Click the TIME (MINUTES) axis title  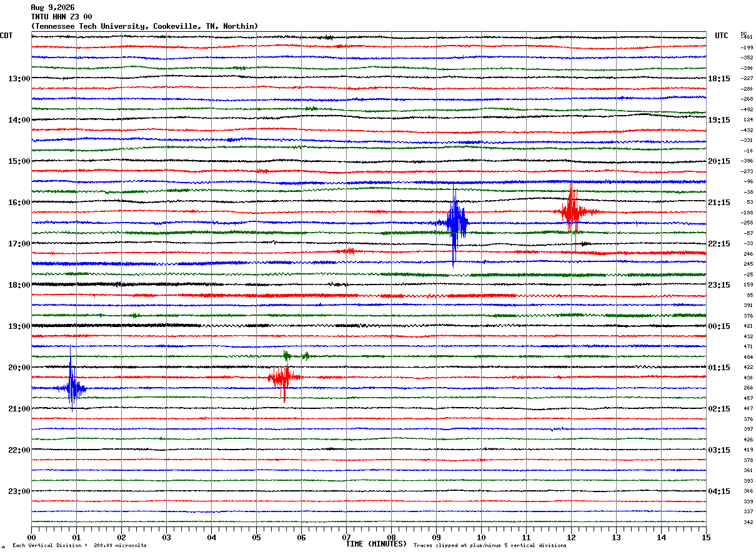pos(376,544)
